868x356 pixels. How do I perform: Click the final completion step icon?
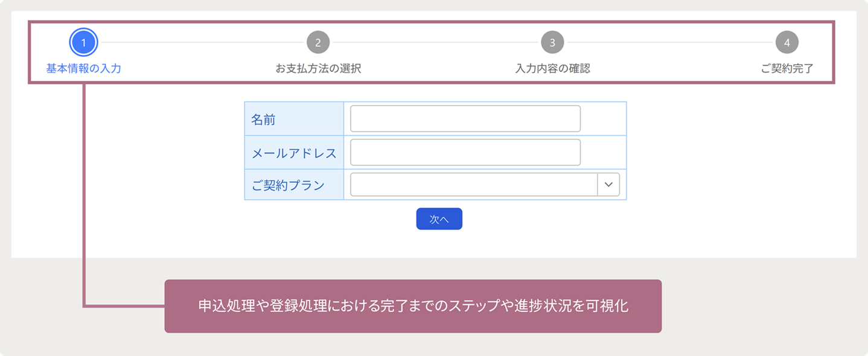788,42
